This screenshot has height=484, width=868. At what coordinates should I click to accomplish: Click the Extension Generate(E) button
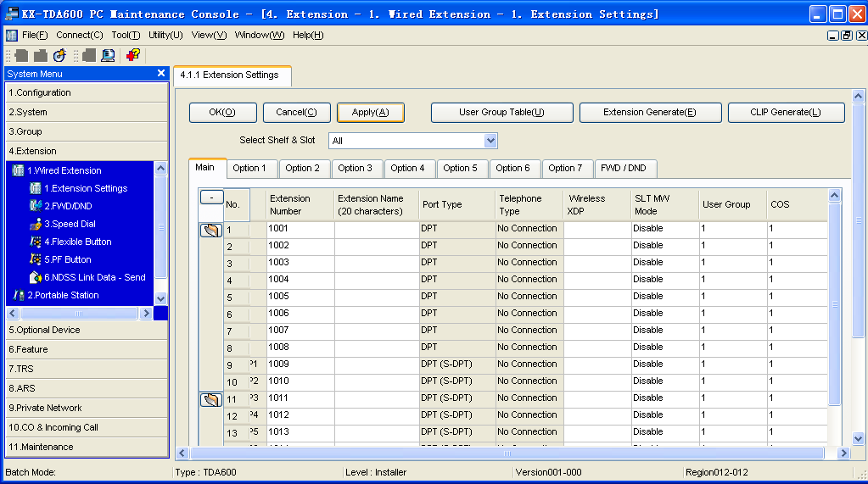coord(650,112)
